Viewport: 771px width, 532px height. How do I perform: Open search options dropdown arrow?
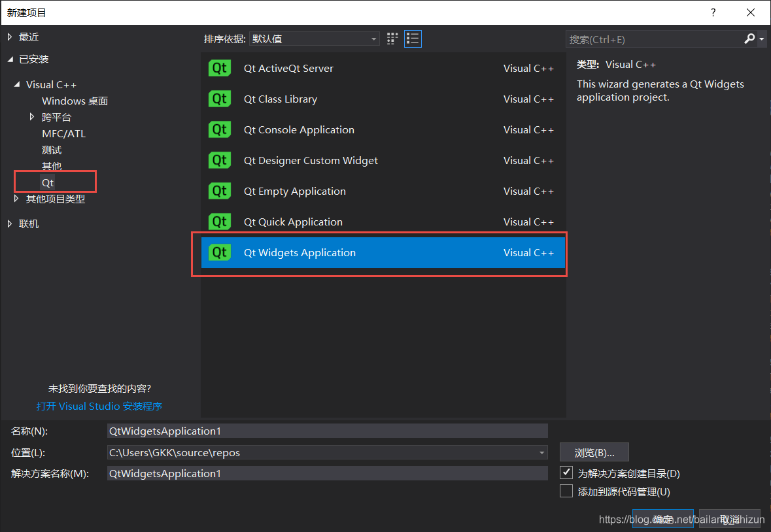[761, 39]
